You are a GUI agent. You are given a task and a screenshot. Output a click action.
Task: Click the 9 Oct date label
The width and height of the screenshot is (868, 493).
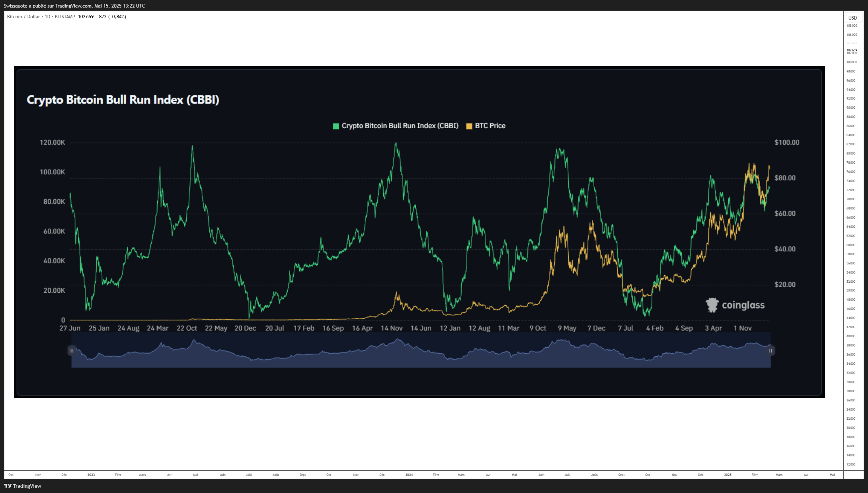pos(538,328)
